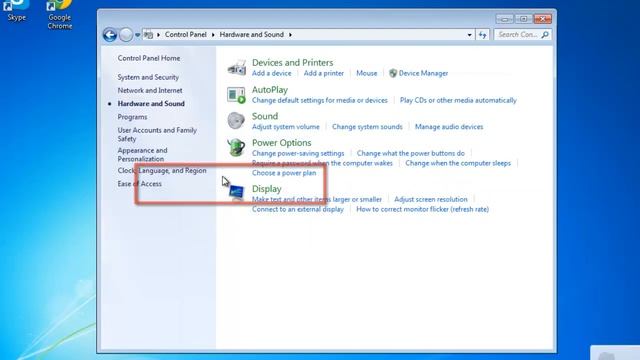The width and height of the screenshot is (640, 360).
Task: Expand arrow after Hardware and Sound breadcrumb
Action: [290, 35]
